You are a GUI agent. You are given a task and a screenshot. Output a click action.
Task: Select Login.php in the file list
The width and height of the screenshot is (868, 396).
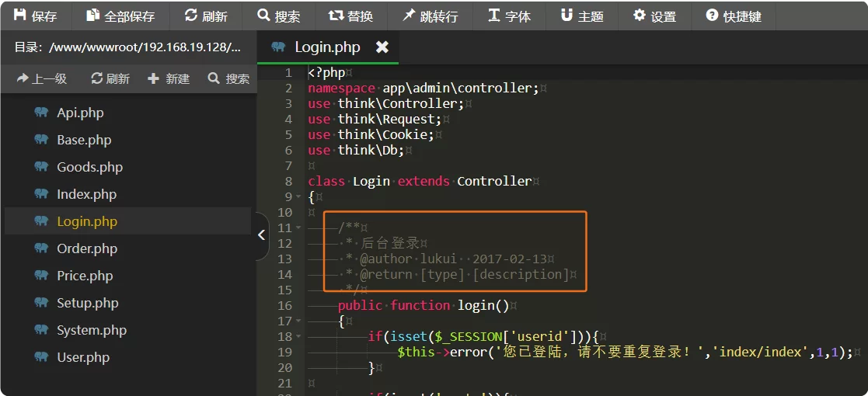(x=128, y=221)
